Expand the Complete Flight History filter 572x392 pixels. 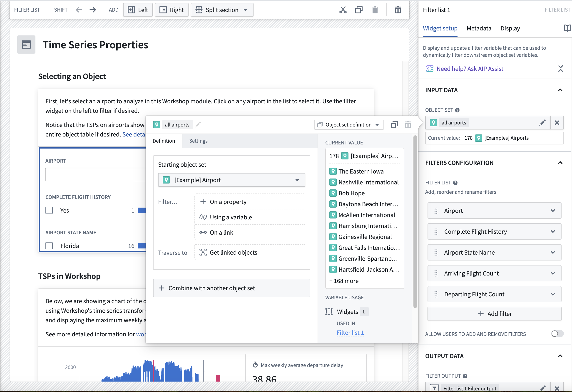pos(553,232)
